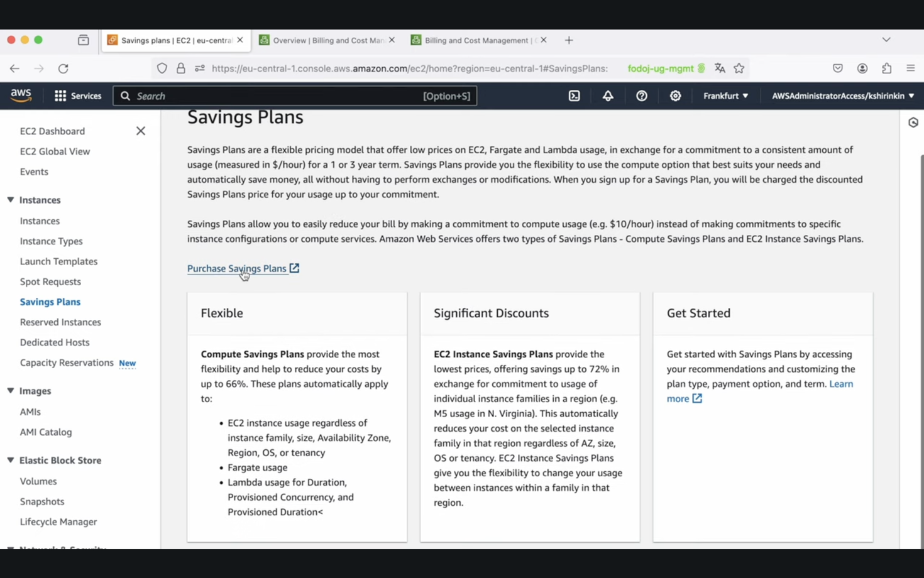Open AMIs page
Viewport: 924px width, 578px height.
30,412
